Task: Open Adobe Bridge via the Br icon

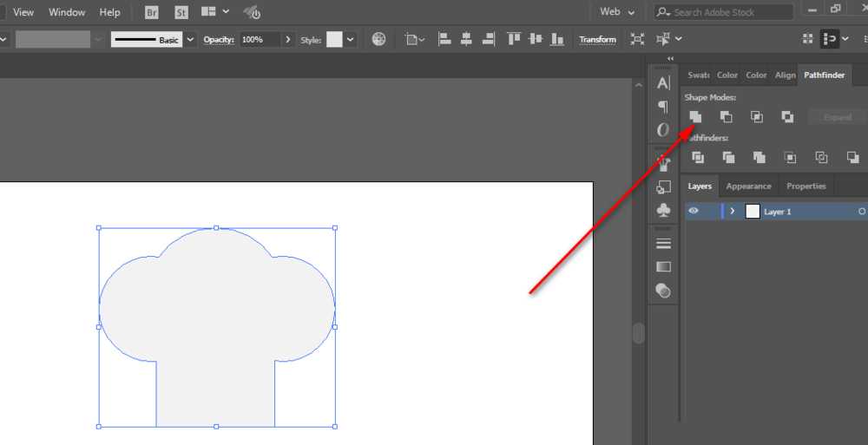Action: 151,12
